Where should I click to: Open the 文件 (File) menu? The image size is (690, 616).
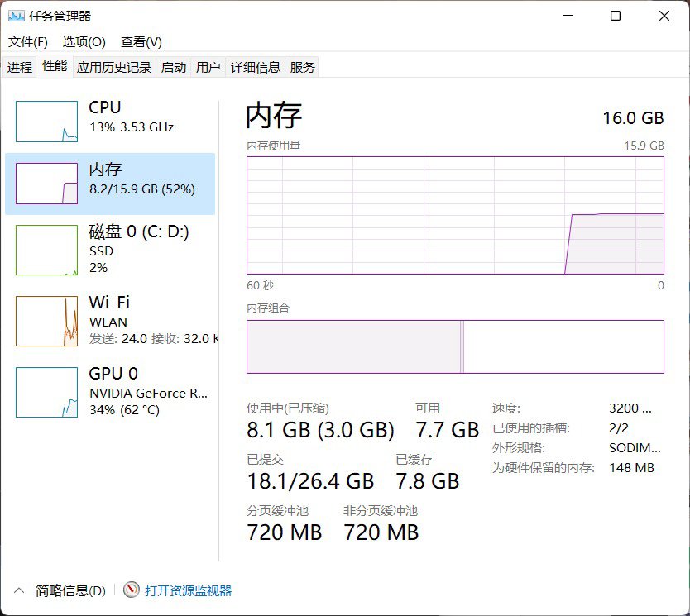27,41
